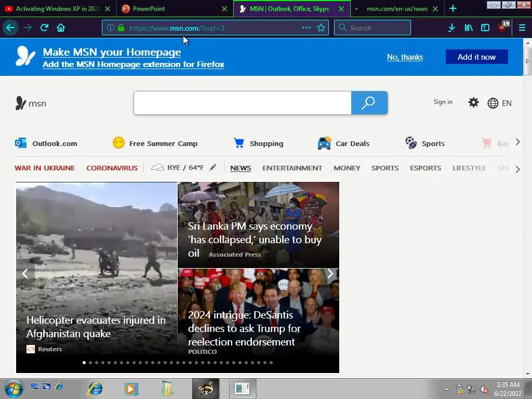Open the Shopping shortcut
The height and width of the screenshot is (399, 532).
258,143
